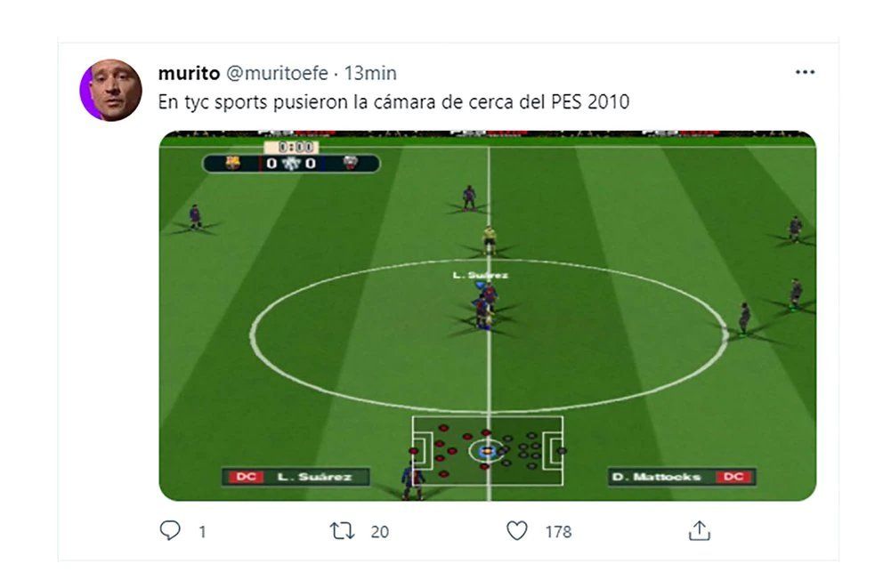The image size is (883, 588).
Task: Open the share upload icon
Action: 700,530
